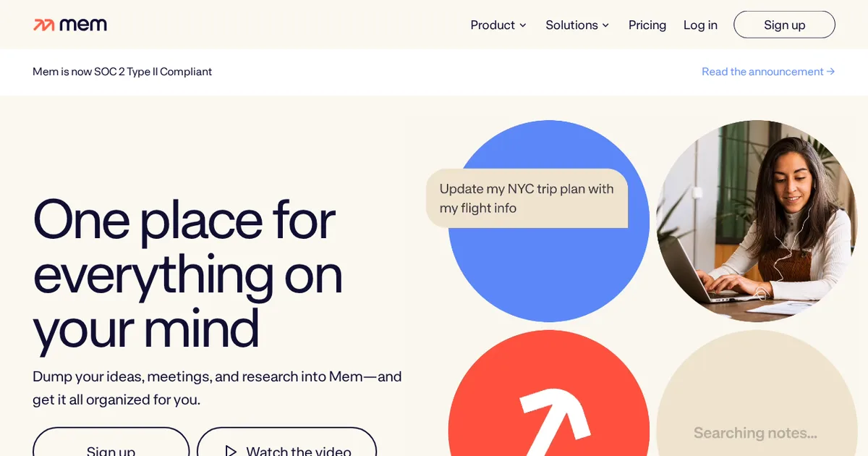Click the "Update my NYC trip plan" chat bubble
Image resolution: width=868 pixels, height=456 pixels.
(527, 198)
